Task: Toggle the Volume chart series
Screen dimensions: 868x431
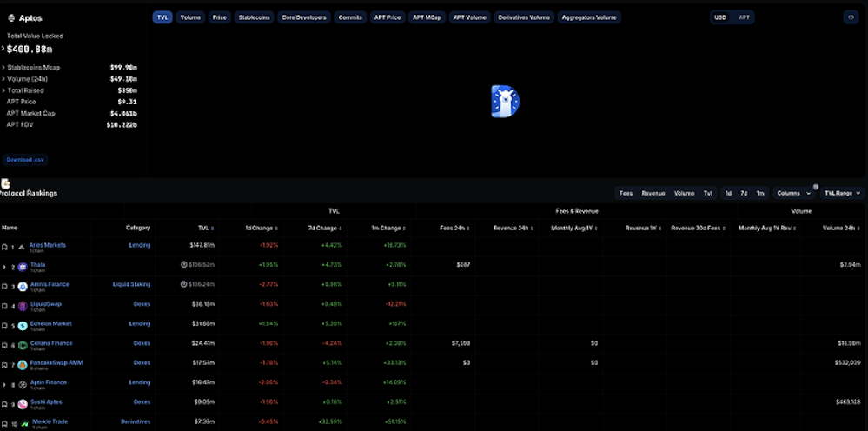Action: 190,17
